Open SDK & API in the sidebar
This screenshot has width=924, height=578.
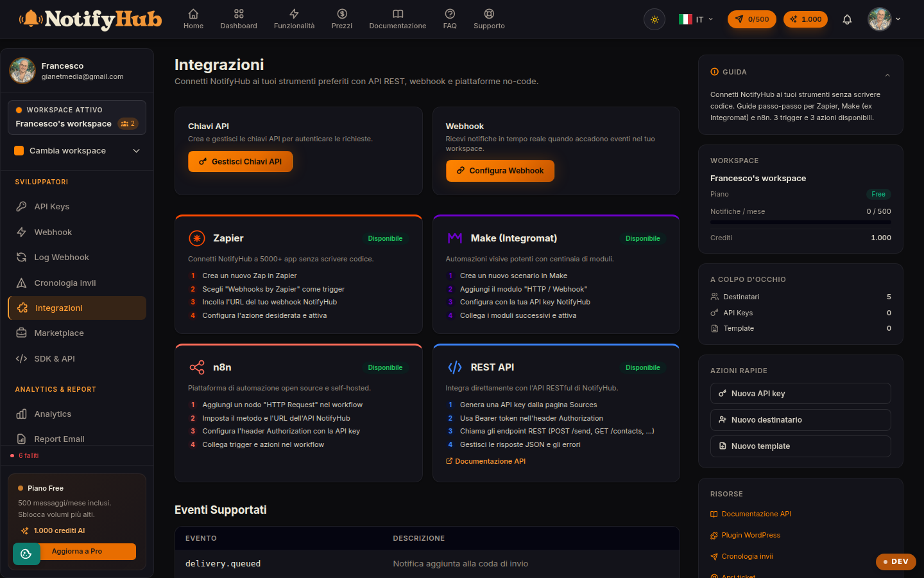click(x=77, y=358)
